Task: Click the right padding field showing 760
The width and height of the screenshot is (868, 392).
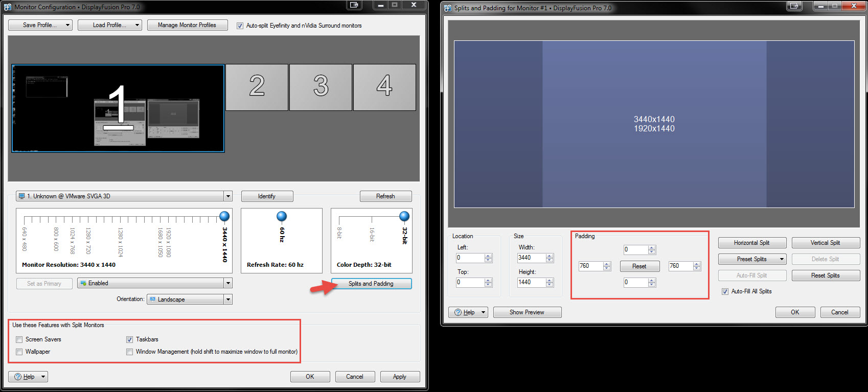Action: click(681, 266)
